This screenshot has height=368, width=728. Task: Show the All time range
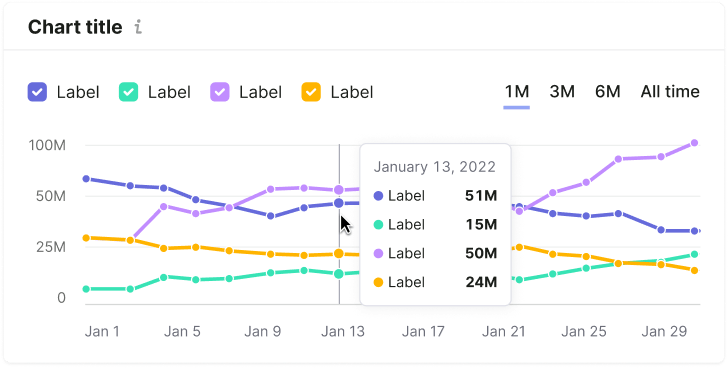click(670, 92)
